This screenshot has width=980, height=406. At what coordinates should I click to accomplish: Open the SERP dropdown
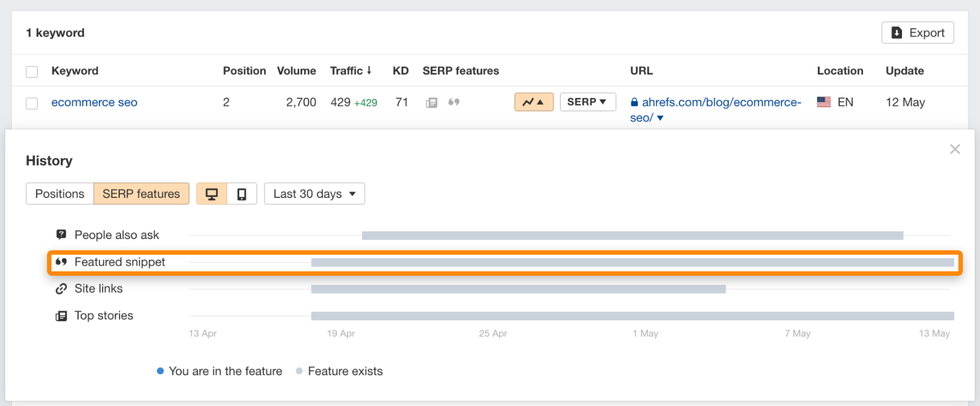click(x=587, y=102)
